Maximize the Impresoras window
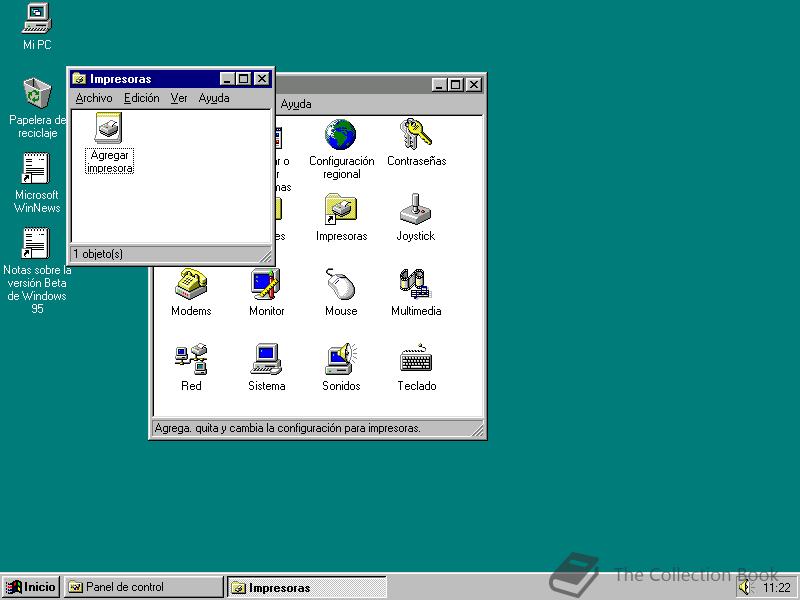The width and height of the screenshot is (800, 600). [x=243, y=79]
